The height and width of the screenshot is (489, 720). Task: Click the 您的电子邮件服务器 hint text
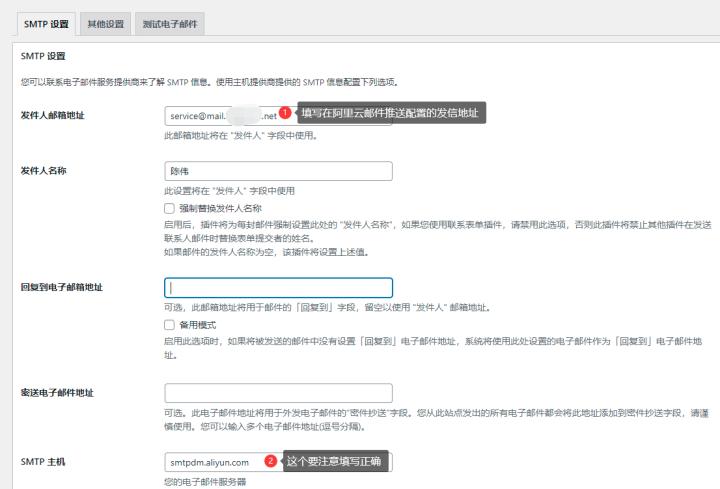[205, 482]
